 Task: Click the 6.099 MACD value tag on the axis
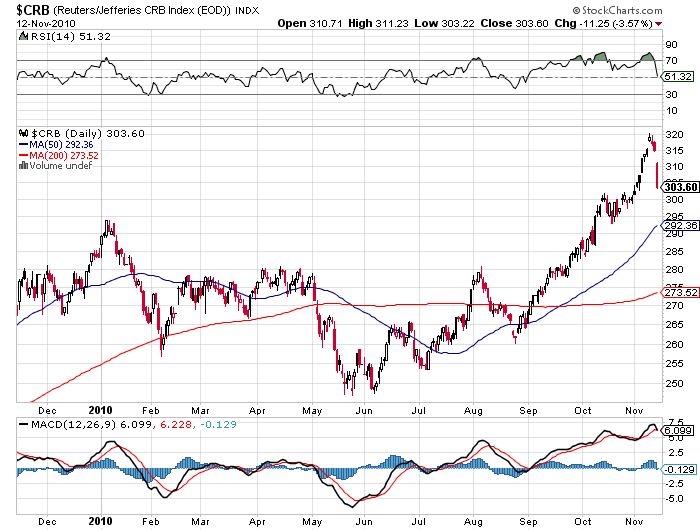click(678, 430)
